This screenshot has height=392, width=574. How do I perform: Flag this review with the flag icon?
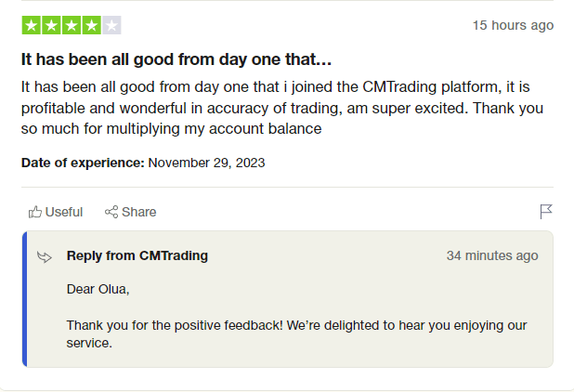click(546, 212)
